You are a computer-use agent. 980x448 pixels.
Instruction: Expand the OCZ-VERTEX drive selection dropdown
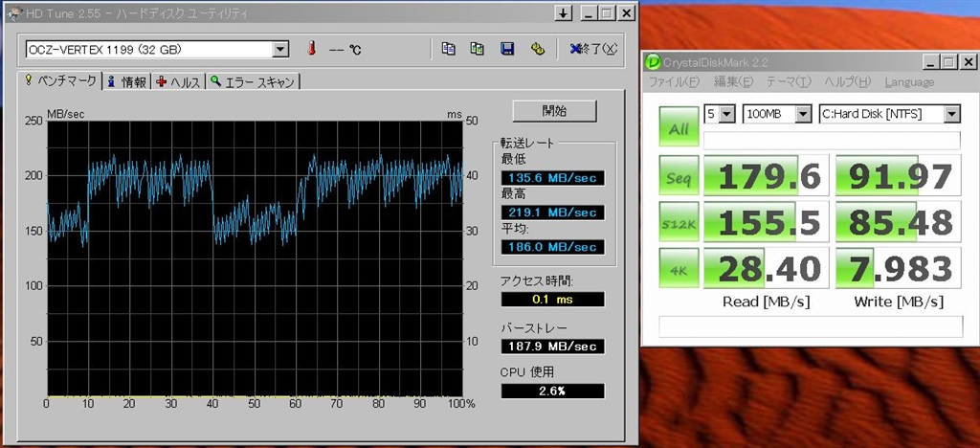(x=280, y=50)
